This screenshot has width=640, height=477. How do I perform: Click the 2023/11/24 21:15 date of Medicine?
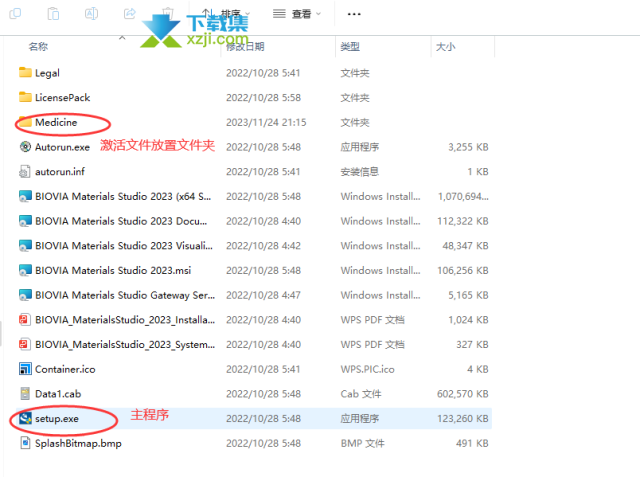point(266,122)
